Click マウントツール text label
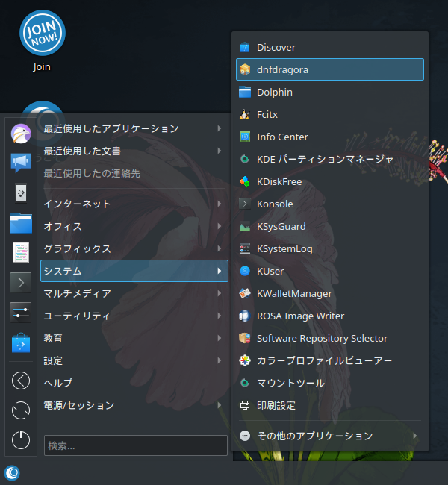 (290, 384)
